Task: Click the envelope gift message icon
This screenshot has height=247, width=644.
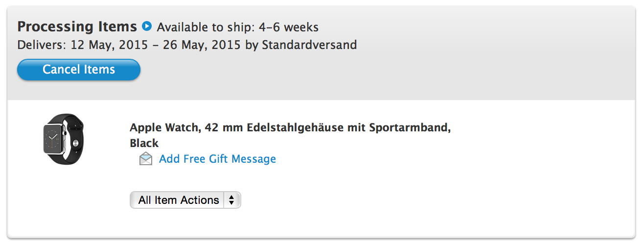Action: [x=145, y=159]
